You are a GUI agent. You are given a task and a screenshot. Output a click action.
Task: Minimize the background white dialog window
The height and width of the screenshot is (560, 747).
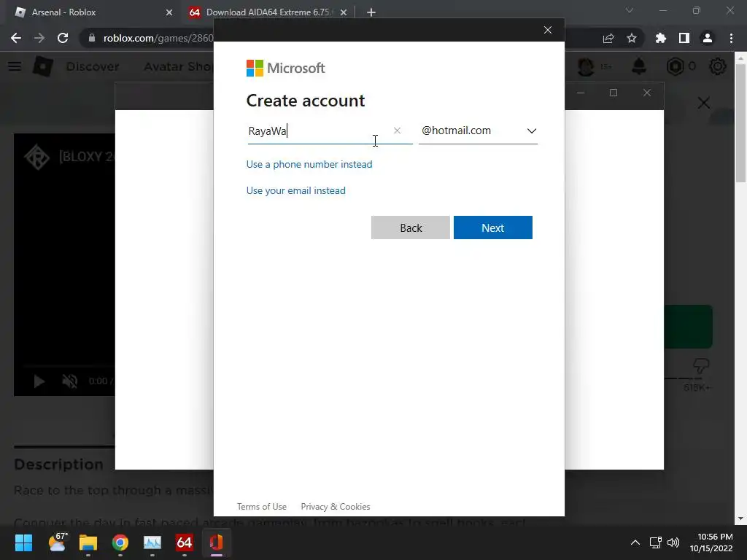click(581, 93)
